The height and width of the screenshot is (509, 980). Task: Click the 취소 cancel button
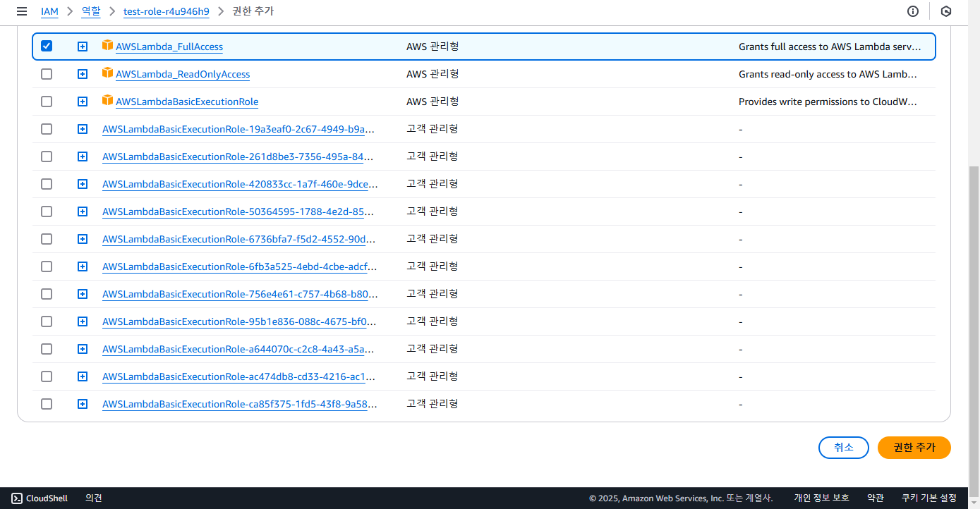click(x=844, y=448)
